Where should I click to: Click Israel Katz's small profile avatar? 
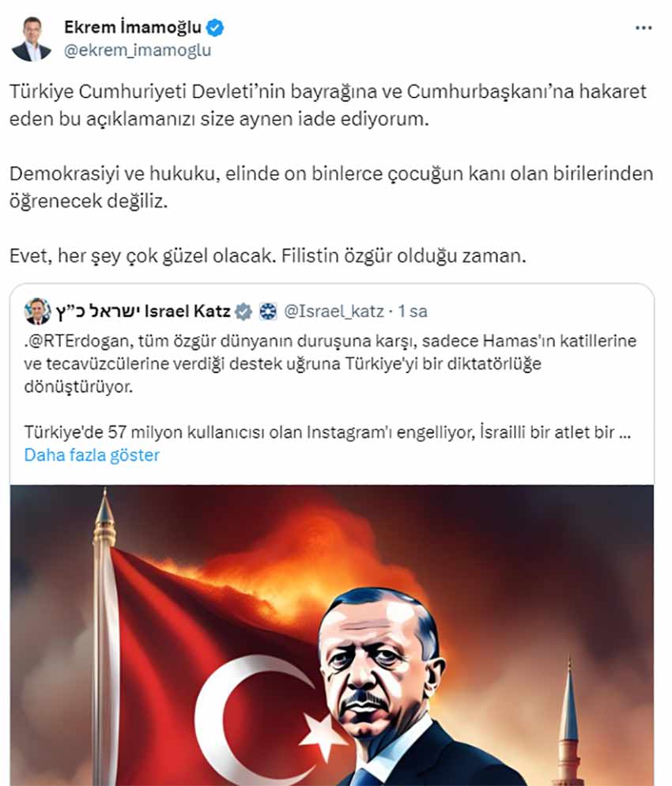pos(38,312)
